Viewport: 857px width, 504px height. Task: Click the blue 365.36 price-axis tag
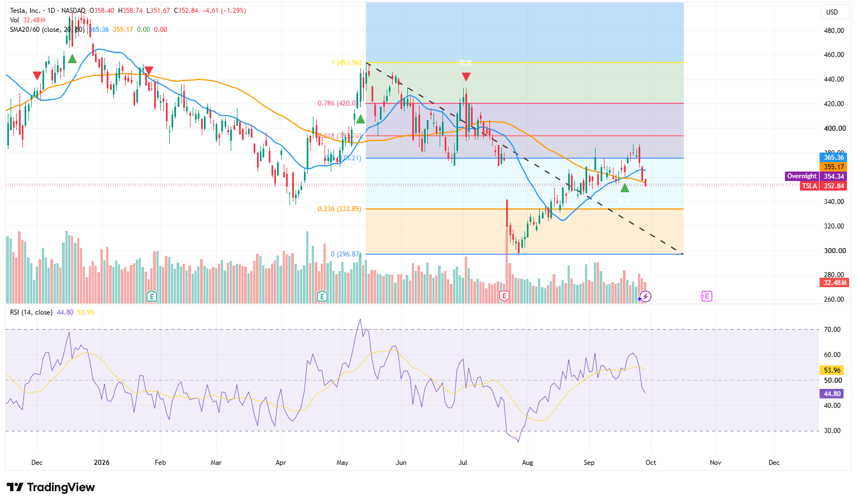834,158
